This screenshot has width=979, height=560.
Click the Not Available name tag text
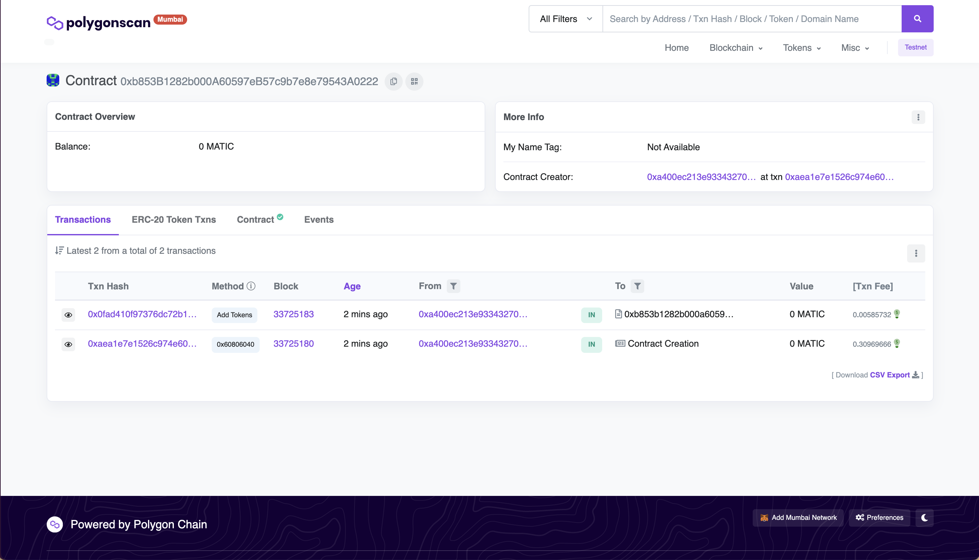coord(673,147)
